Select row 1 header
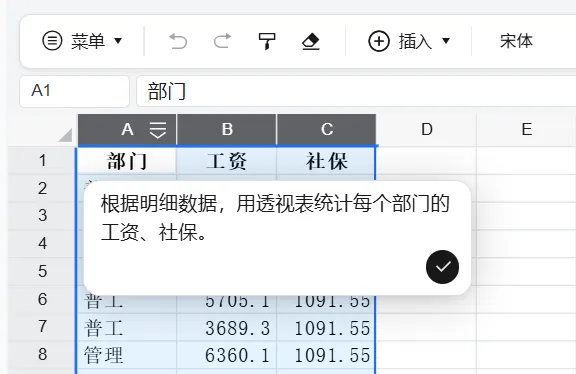This screenshot has width=576, height=374. 43,161
